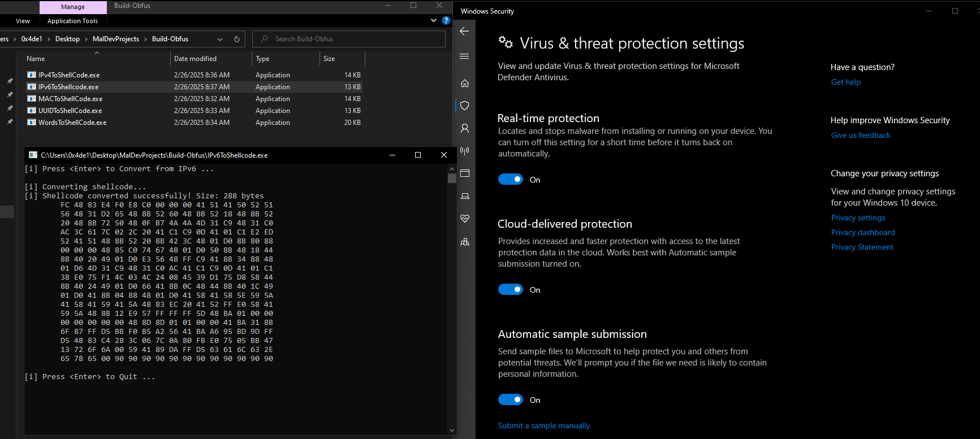
Task: Click the console vertical scrollbar thumb
Action: 452,178
